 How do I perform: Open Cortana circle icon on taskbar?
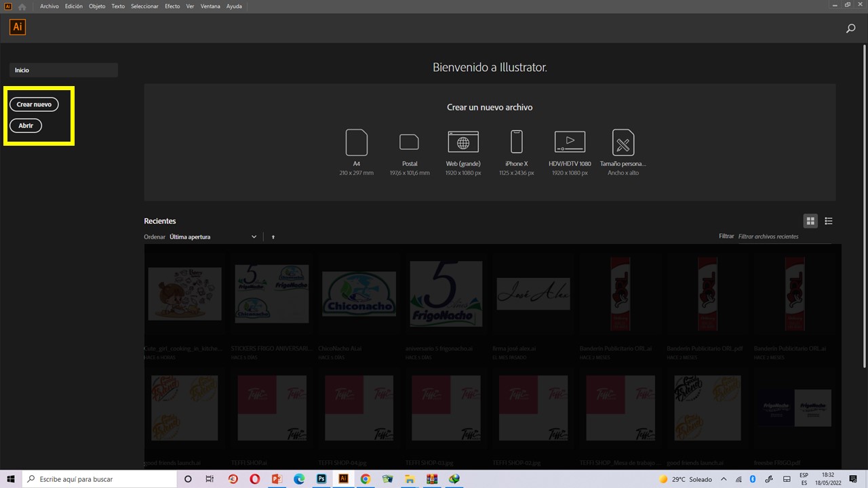188,479
